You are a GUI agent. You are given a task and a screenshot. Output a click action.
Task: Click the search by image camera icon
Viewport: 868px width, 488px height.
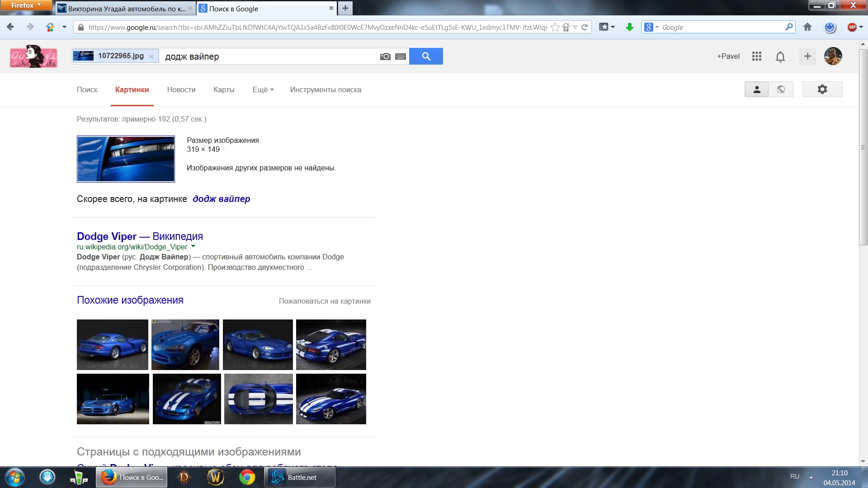tap(385, 56)
